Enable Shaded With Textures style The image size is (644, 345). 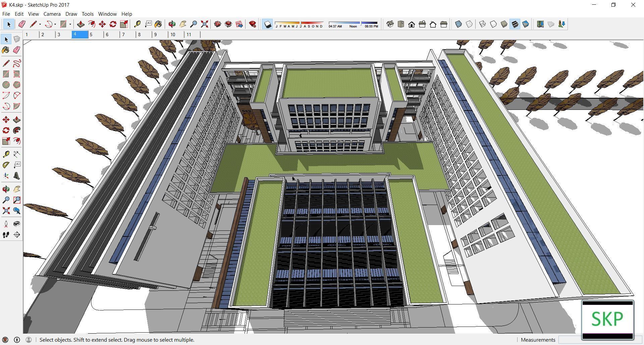515,24
